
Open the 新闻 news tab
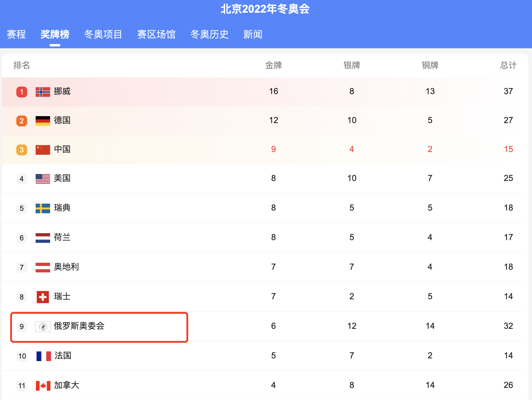(x=253, y=34)
